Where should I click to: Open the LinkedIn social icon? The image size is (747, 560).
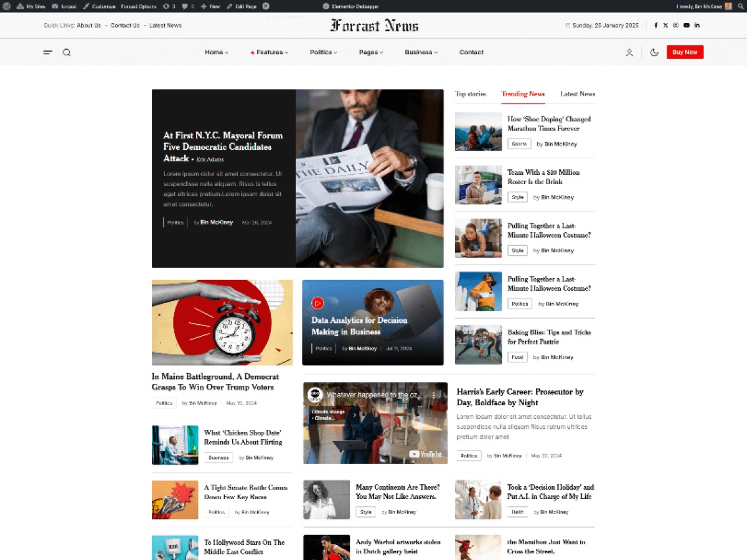point(697,26)
